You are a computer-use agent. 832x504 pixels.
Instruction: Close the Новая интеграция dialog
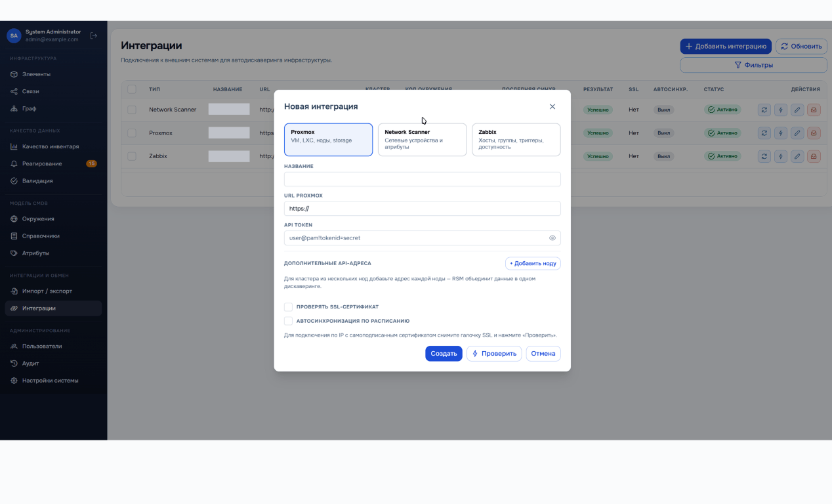552,106
